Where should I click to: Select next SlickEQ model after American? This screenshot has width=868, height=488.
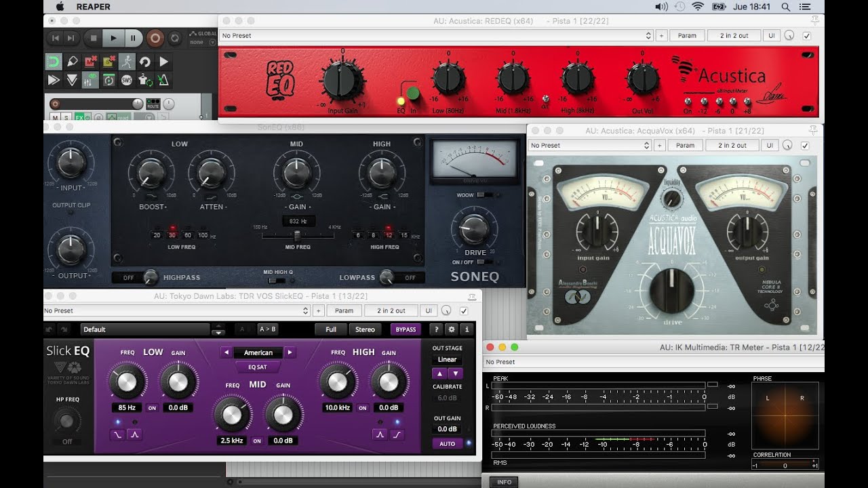[x=290, y=352]
